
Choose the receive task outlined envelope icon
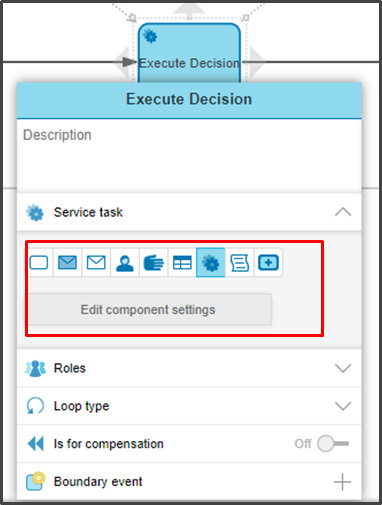pyautogui.click(x=96, y=262)
